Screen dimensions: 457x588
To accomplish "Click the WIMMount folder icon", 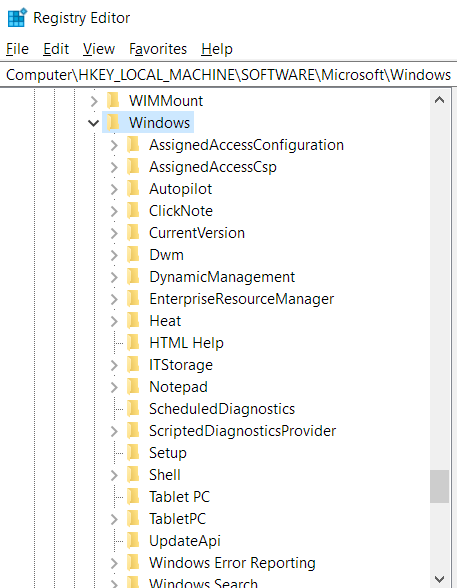I will [113, 100].
